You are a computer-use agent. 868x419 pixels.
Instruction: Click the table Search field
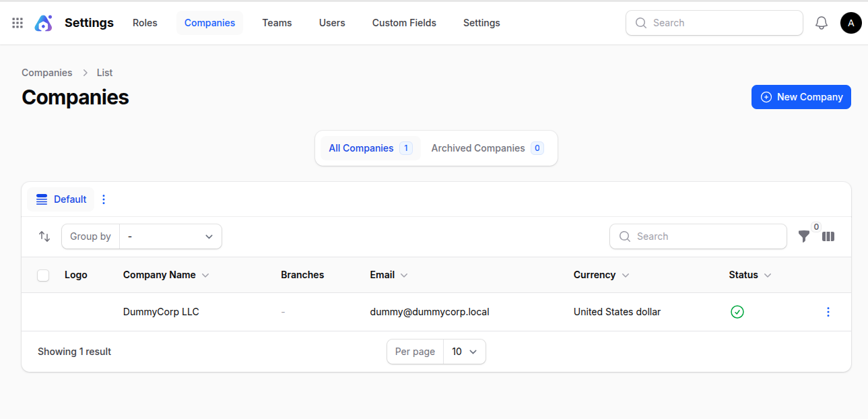pyautogui.click(x=698, y=236)
